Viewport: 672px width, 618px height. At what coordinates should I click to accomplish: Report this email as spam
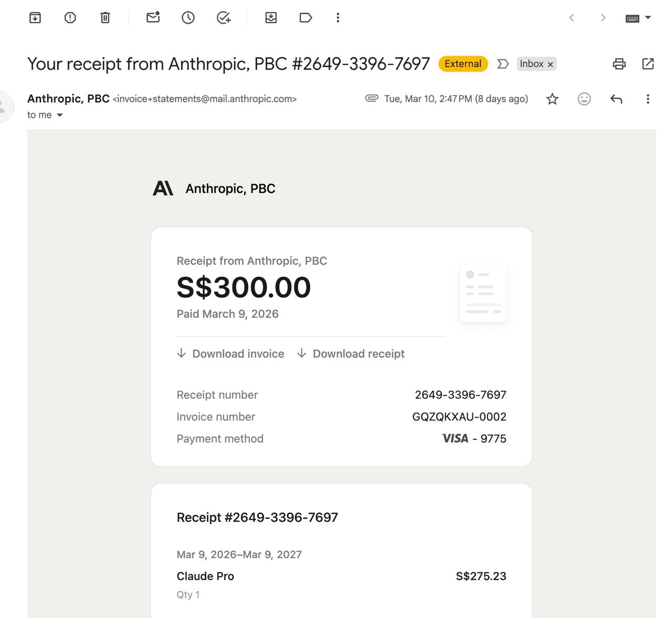pos(70,18)
